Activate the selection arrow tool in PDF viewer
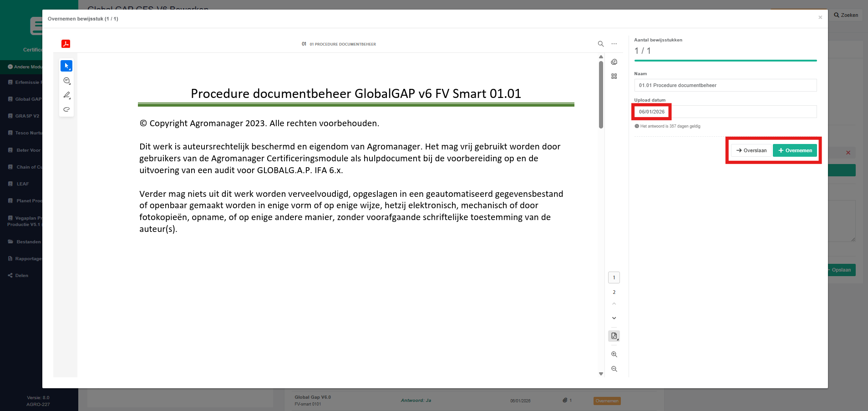 66,66
